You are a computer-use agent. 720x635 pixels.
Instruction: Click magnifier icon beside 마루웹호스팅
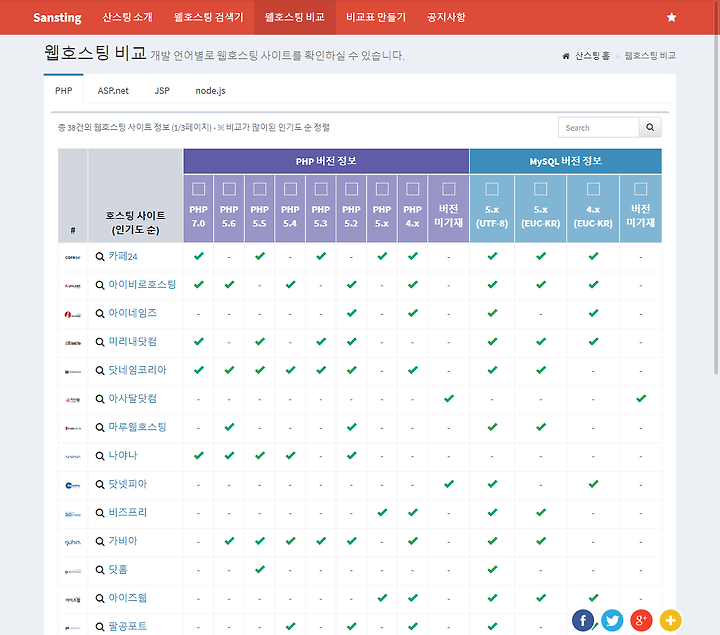pos(100,427)
